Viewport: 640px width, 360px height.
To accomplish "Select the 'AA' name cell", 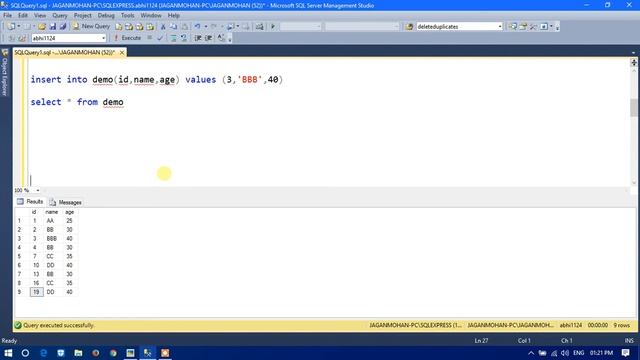I will (51, 221).
